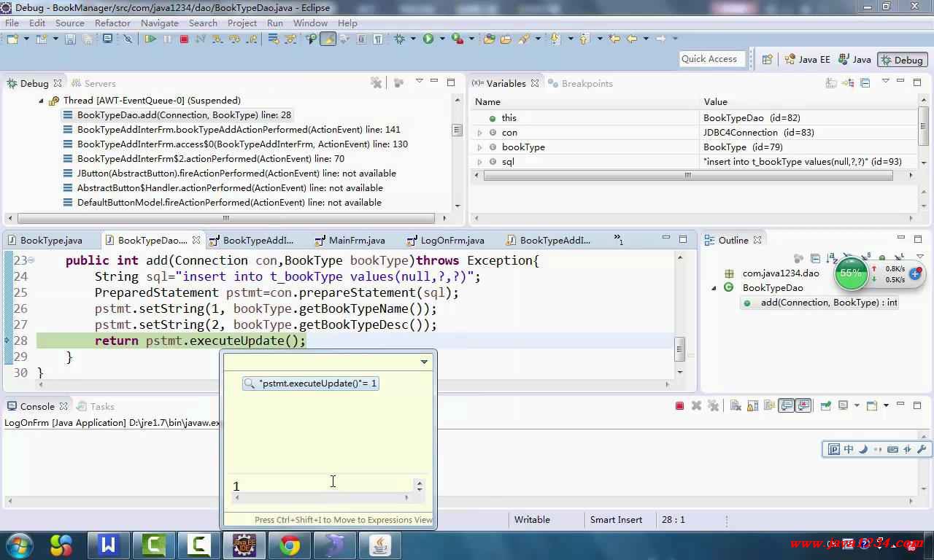This screenshot has height=560, width=934.
Task: Switch to the Servers tab
Action: click(x=93, y=83)
